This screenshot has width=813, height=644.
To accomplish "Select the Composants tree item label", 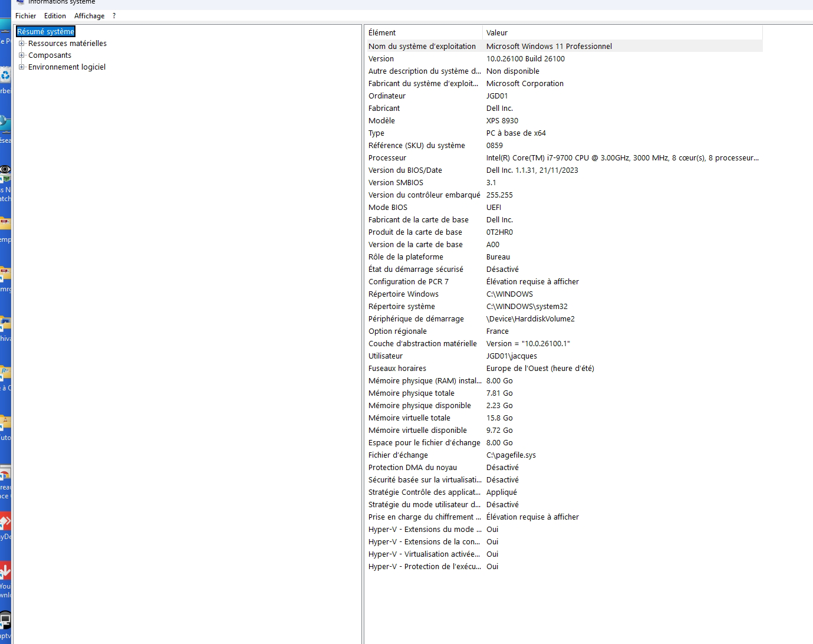I will [x=50, y=55].
